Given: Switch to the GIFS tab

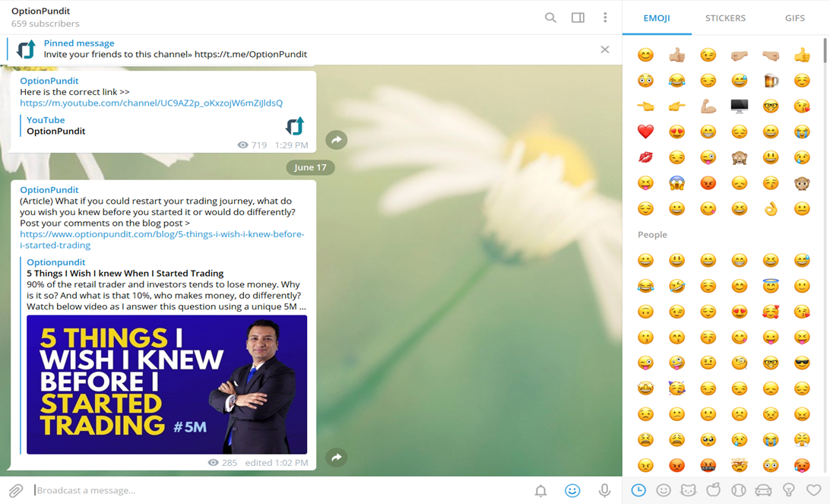Looking at the screenshot, I should [x=794, y=18].
